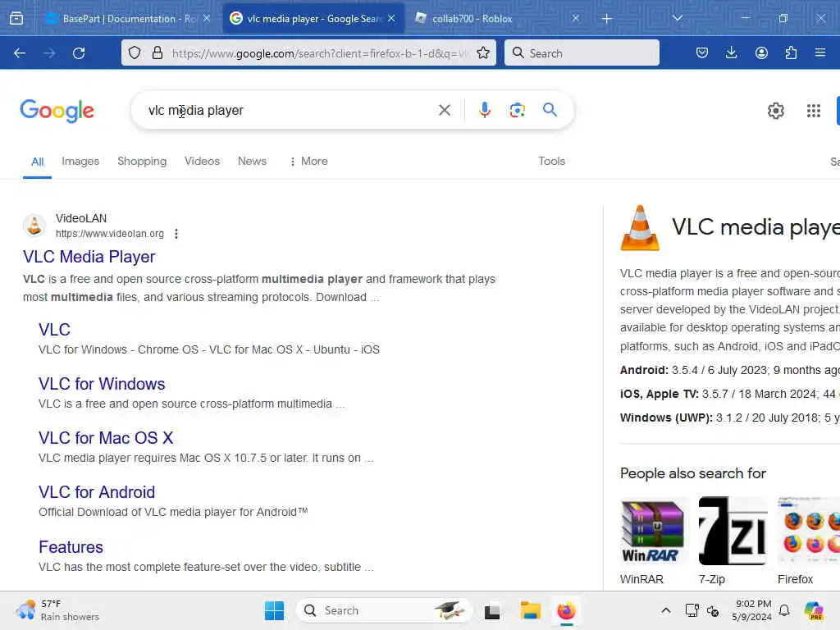Close the collab700 Roblox tab
Screen dimensions: 840x630
point(575,18)
